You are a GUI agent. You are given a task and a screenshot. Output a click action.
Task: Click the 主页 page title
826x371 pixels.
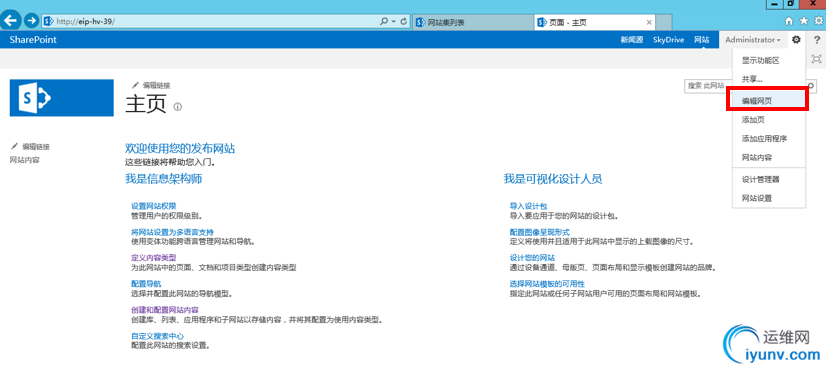point(146,104)
